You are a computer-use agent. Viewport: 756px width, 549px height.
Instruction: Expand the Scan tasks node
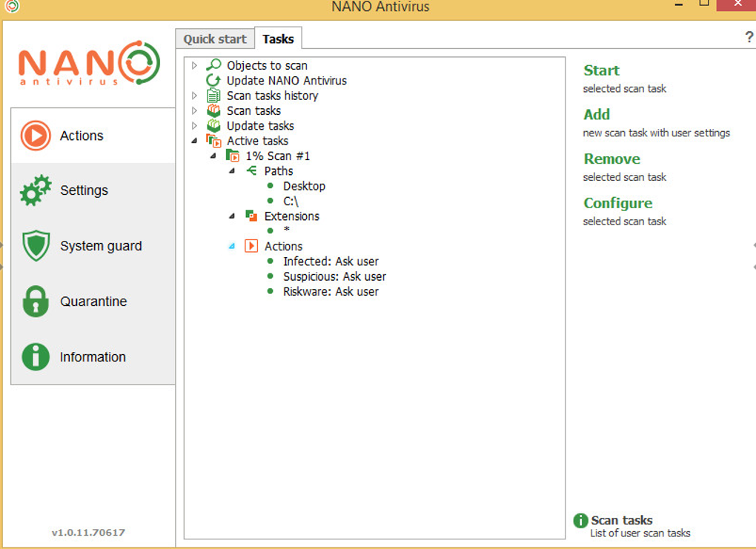point(194,111)
